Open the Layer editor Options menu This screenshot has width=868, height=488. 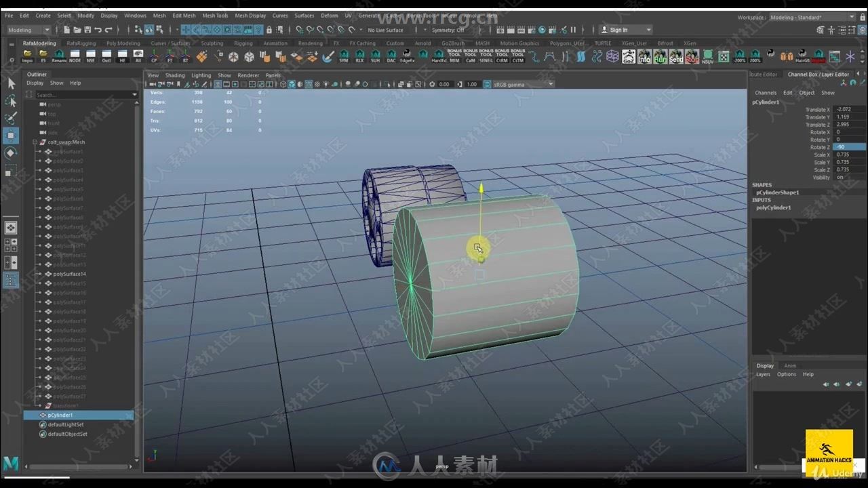click(x=787, y=374)
